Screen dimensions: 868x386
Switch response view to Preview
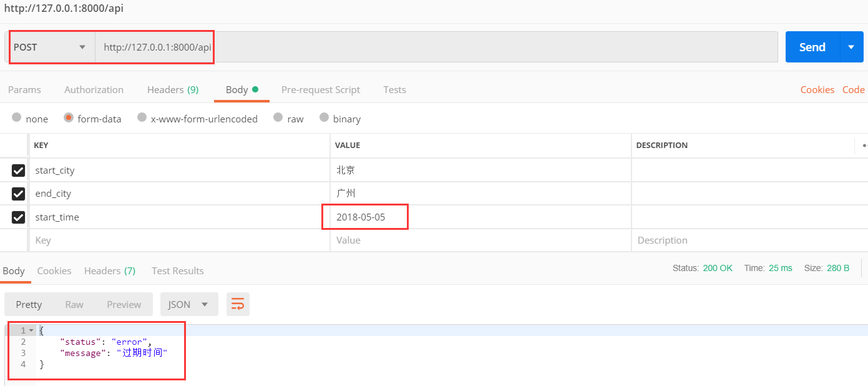[x=124, y=304]
